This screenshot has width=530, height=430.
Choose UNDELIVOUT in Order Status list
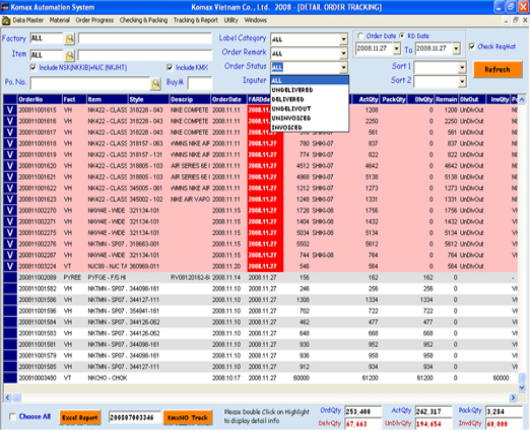[309, 109]
